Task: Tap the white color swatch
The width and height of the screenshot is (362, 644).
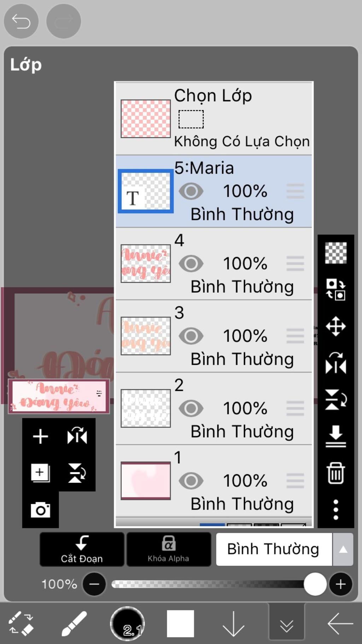Action: coord(180,623)
